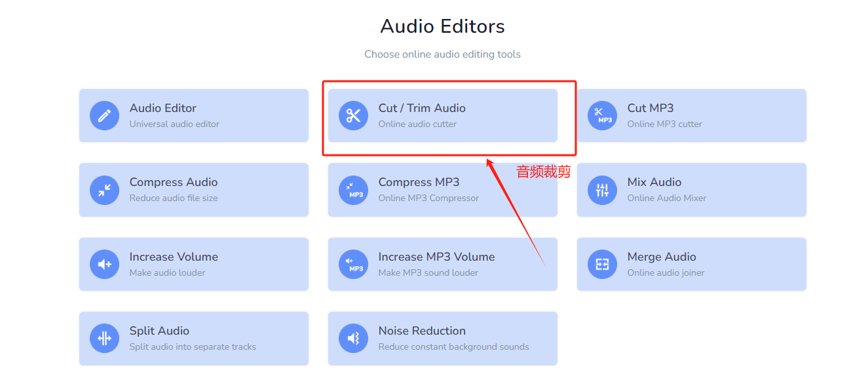868x391 pixels.
Task: Click the 'Audio Editors' page heading
Action: [x=443, y=26]
